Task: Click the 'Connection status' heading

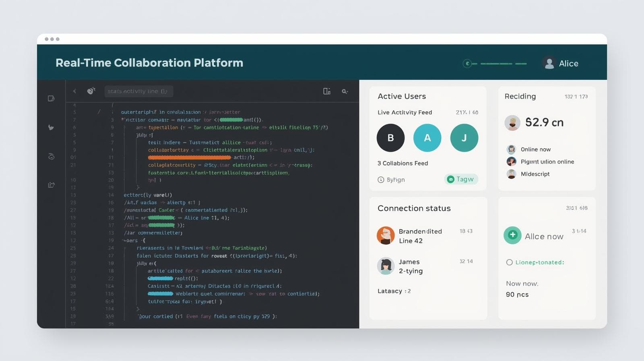Action: point(414,208)
